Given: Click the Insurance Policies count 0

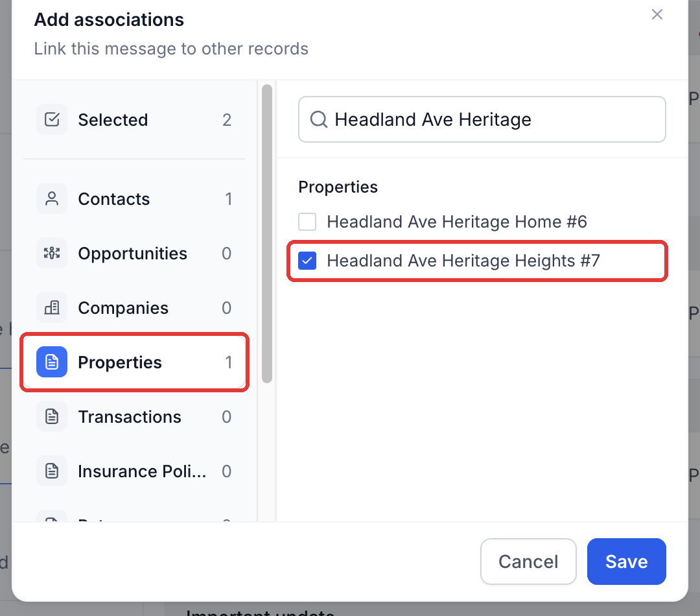Looking at the screenshot, I should point(227,471).
